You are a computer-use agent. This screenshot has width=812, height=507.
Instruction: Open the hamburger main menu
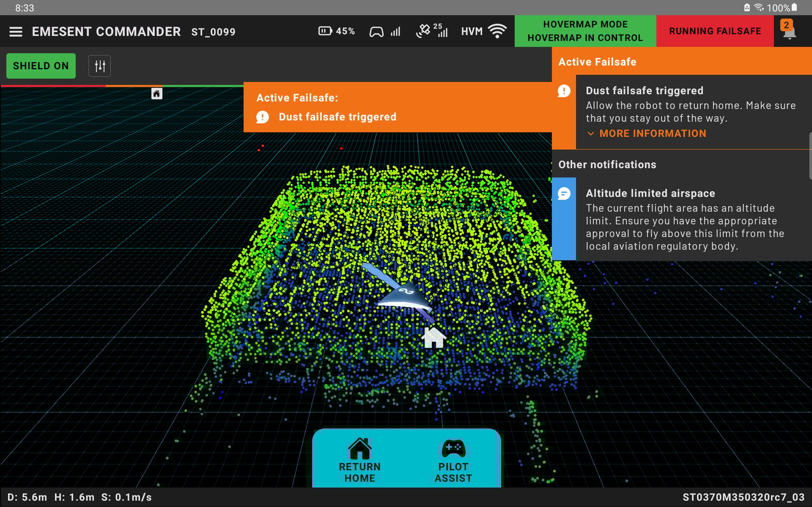tap(16, 31)
